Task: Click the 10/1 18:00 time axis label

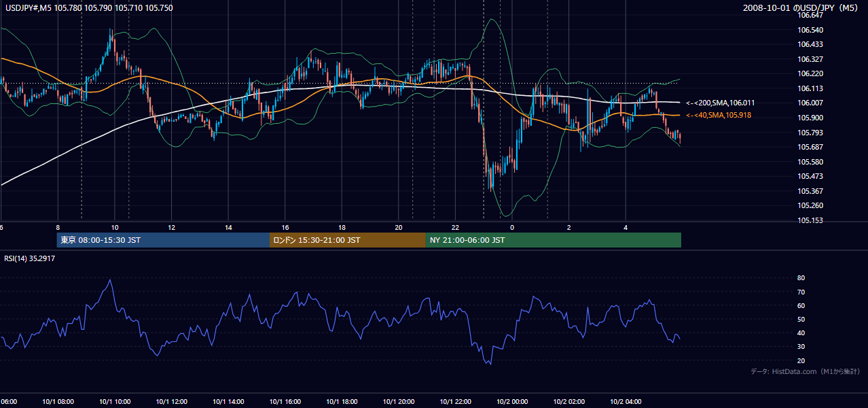Action: click(342, 401)
